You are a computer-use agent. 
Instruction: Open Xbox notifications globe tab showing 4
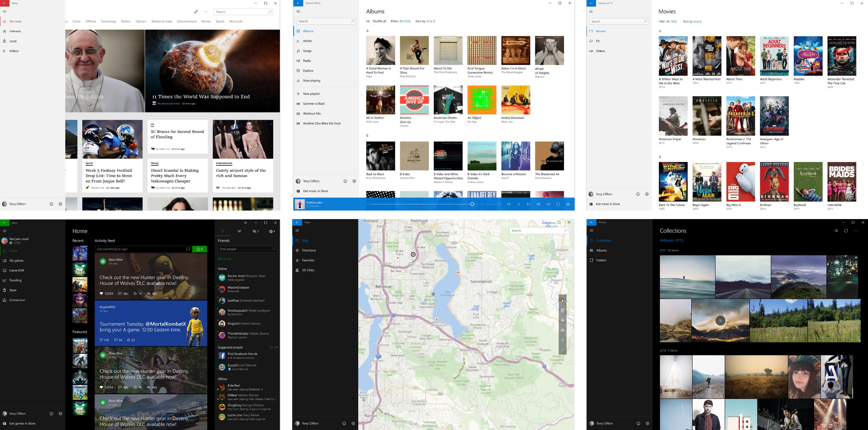click(272, 231)
